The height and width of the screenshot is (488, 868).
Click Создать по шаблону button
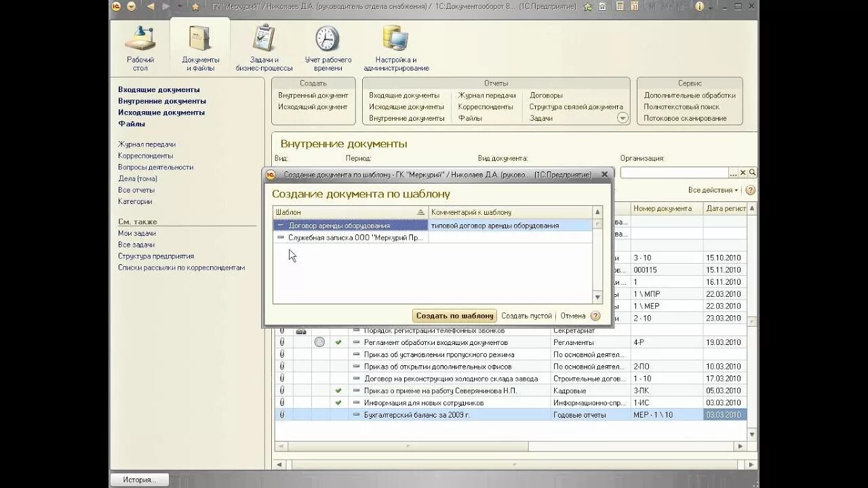(455, 316)
